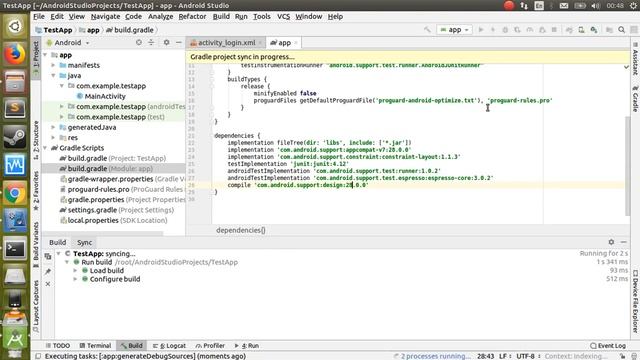640x360 pixels.
Task: Collapse the java folder
Action: [53, 76]
